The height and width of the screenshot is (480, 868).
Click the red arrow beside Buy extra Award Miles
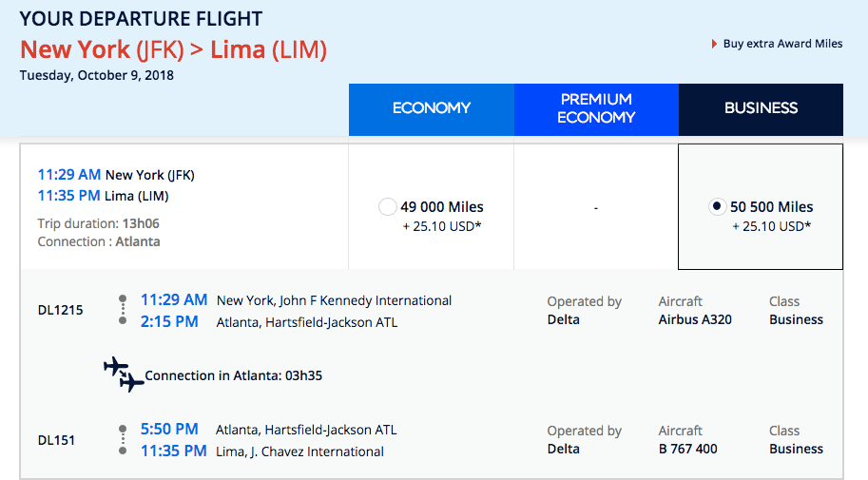[x=714, y=44]
